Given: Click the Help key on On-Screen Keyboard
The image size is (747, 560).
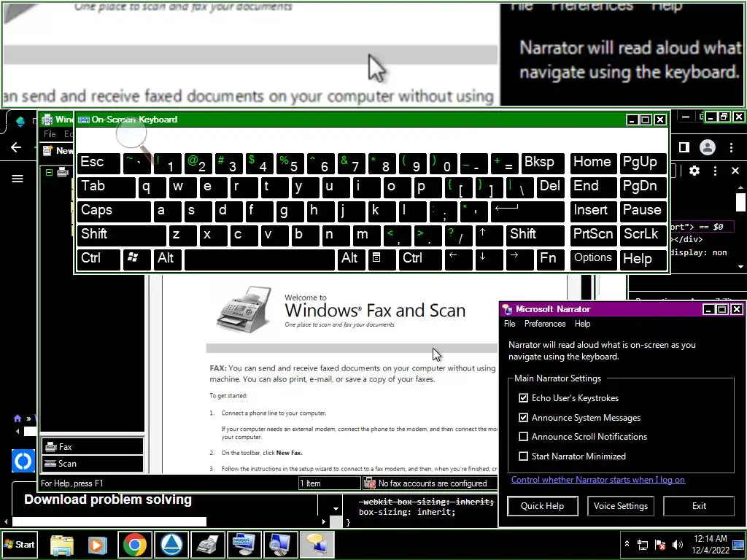Looking at the screenshot, I should [643, 259].
